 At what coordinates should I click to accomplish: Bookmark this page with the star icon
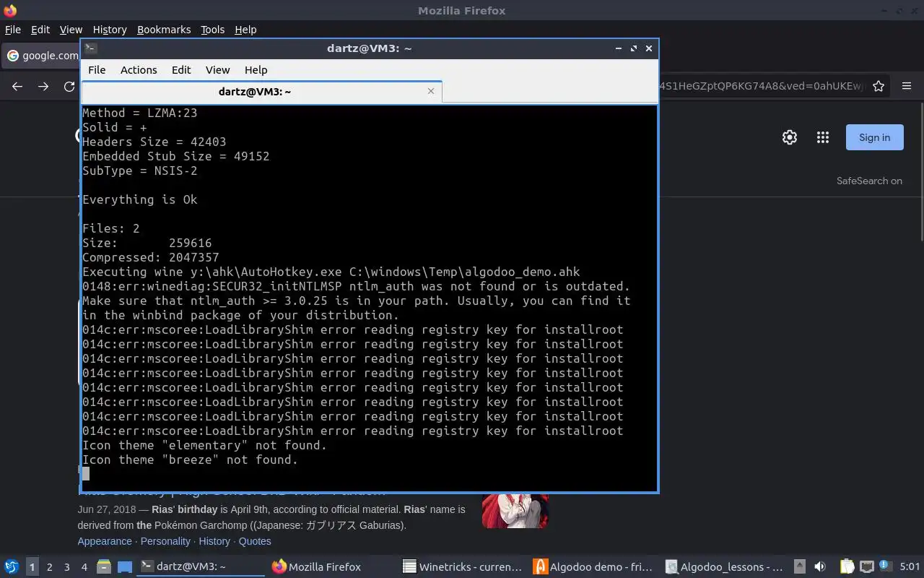tap(879, 86)
